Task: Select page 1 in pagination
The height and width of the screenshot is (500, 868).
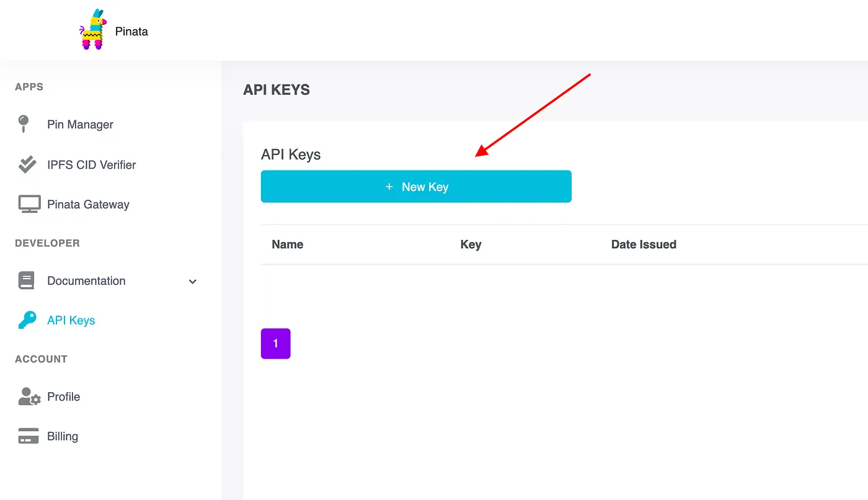Action: pos(275,344)
